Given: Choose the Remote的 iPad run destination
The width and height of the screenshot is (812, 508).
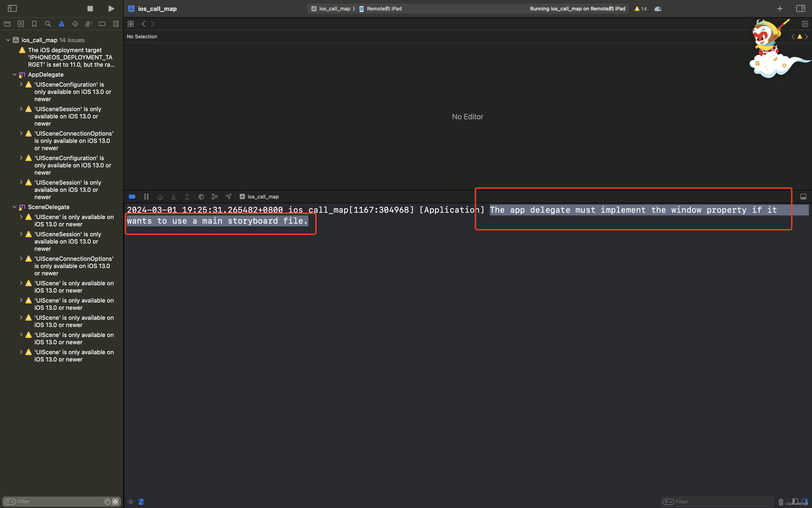Looking at the screenshot, I should pos(380,9).
